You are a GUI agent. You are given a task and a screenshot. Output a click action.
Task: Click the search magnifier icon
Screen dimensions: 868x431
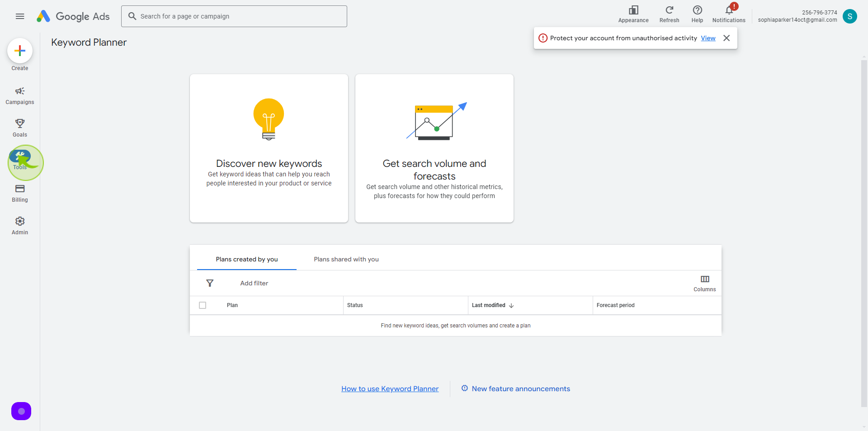(132, 16)
